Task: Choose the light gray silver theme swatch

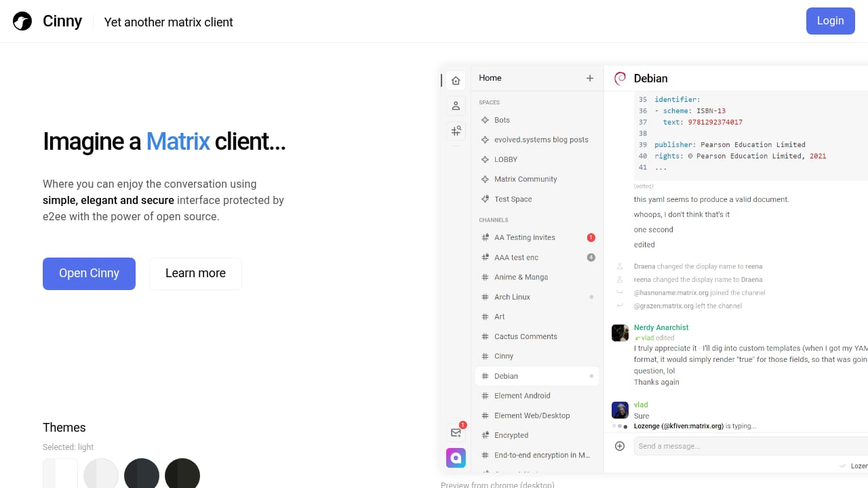Action: coord(101,474)
